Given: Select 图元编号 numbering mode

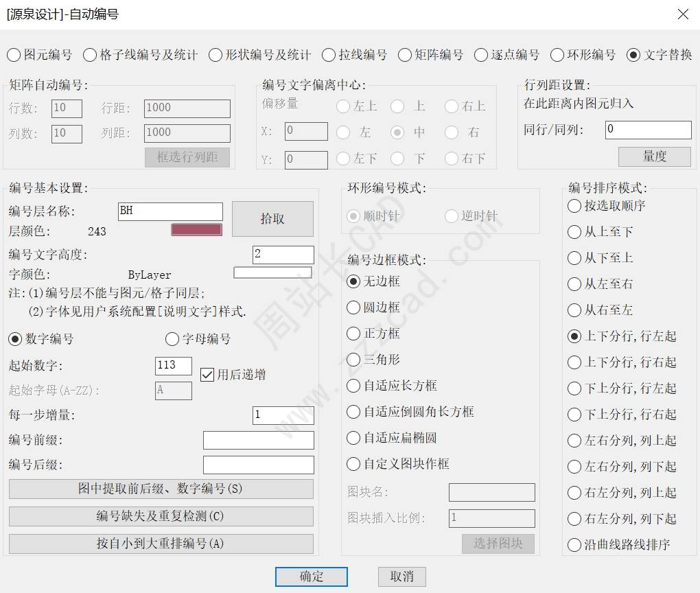Looking at the screenshot, I should point(39,55).
